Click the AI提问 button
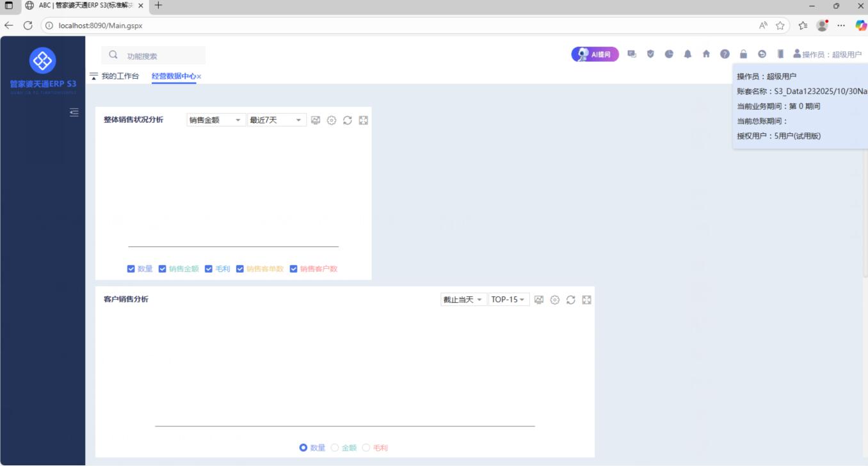The height and width of the screenshot is (466, 868). point(595,54)
